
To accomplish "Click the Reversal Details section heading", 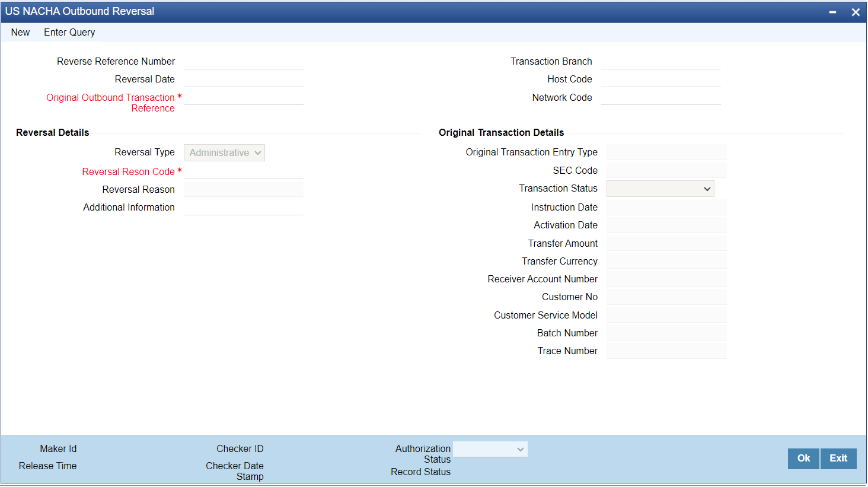I will coord(53,133).
